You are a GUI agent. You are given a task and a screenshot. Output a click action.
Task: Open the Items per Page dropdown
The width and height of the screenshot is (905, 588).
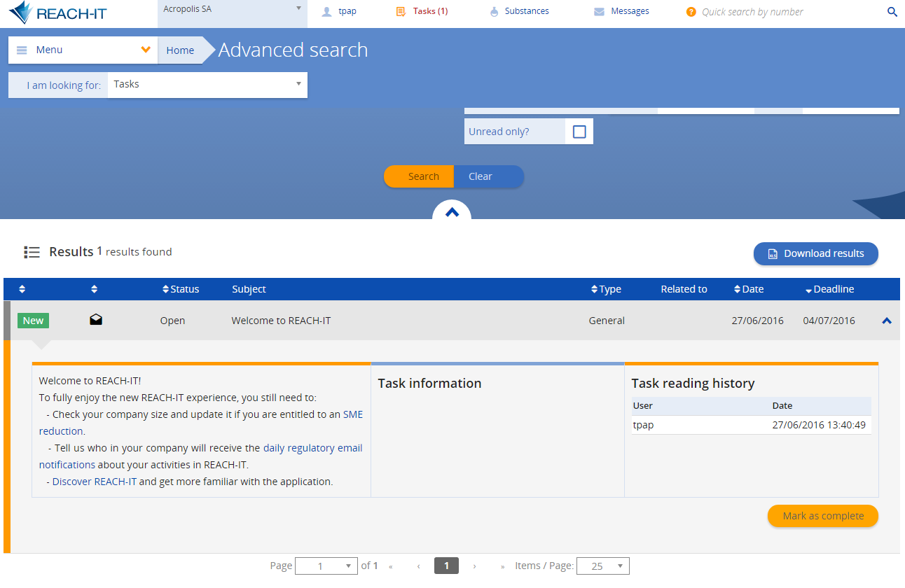603,566
